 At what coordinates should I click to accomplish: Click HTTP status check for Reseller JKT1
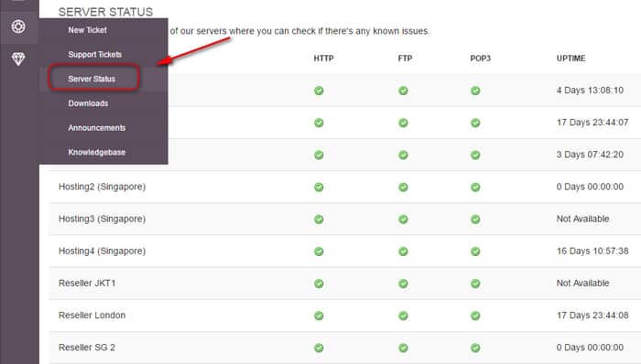point(319,284)
